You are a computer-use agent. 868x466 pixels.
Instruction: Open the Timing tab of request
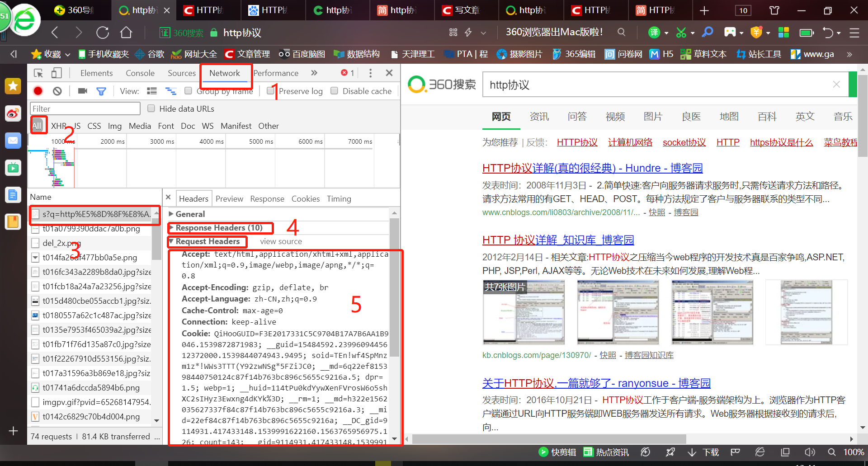coord(339,199)
